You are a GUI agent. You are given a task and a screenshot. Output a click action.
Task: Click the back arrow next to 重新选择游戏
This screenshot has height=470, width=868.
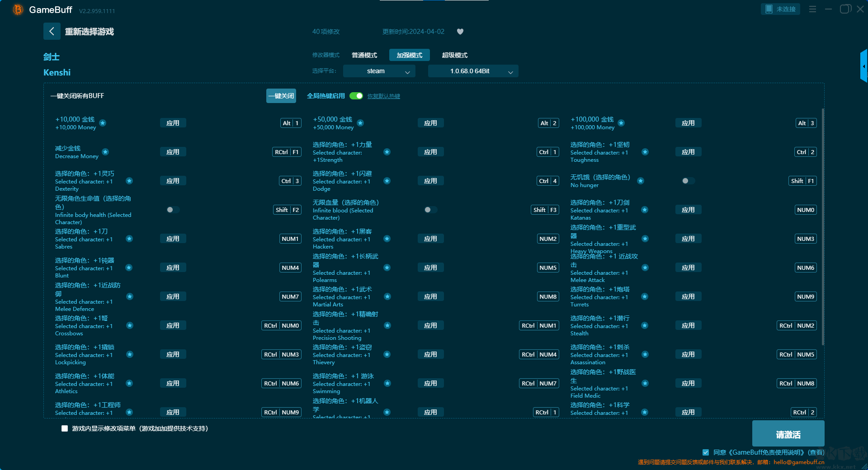pyautogui.click(x=52, y=31)
